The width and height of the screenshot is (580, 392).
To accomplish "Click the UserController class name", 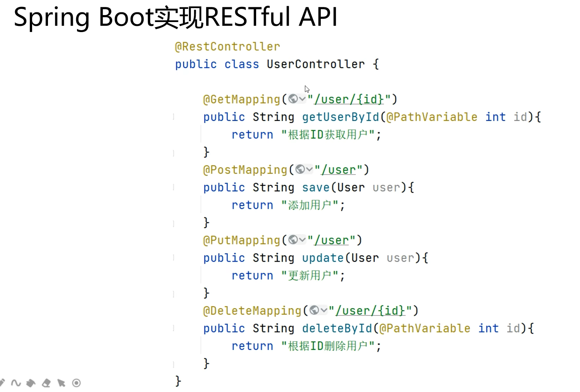I will coord(316,64).
